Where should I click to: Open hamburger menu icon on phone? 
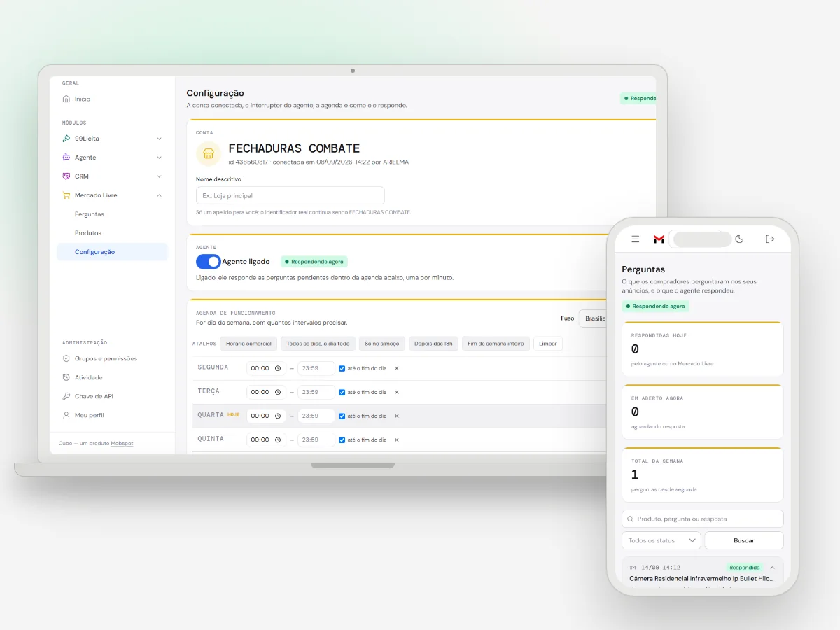(636, 239)
